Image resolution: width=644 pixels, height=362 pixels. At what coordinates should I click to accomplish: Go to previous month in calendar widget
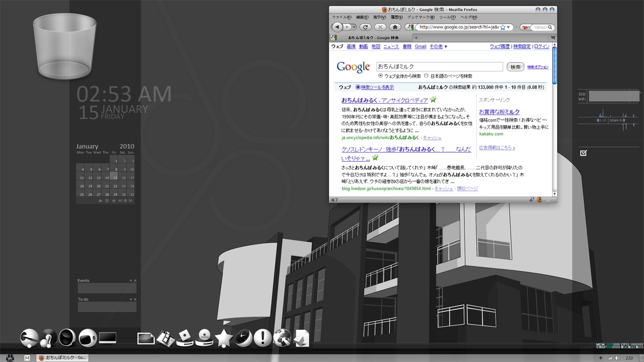121,201
